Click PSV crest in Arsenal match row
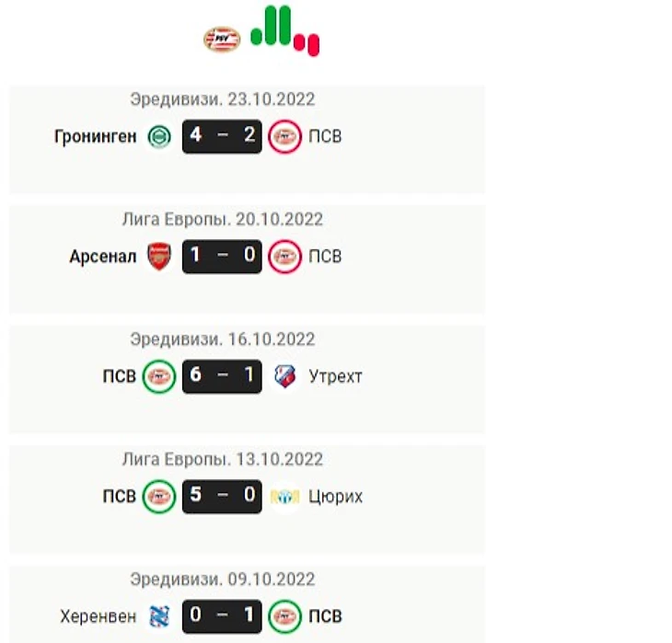This screenshot has width=672, height=643. [x=284, y=257]
